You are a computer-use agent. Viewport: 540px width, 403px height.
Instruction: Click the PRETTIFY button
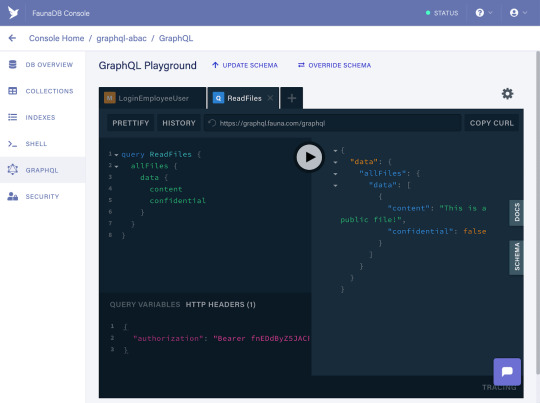click(x=131, y=123)
